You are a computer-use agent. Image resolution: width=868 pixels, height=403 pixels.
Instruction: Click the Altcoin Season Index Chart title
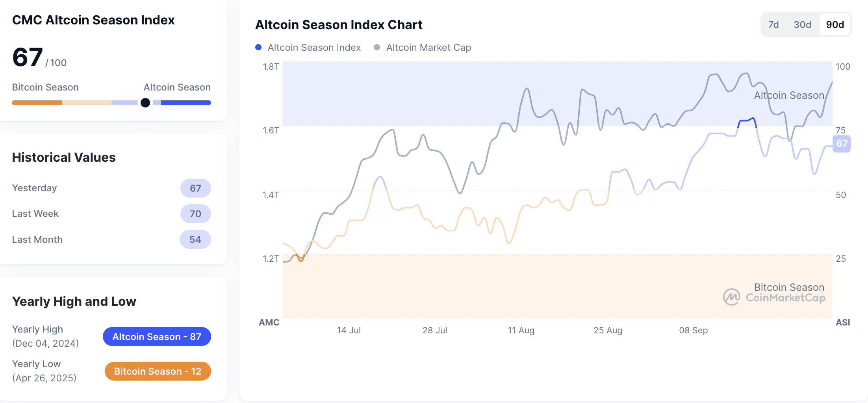pyautogui.click(x=339, y=24)
